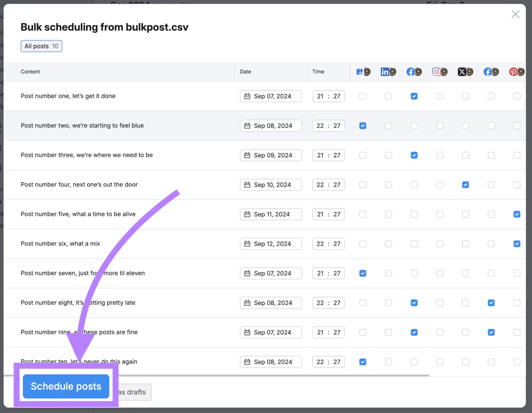Open calendar for post one Sep 07 date
The width and height of the screenshot is (532, 413).
(x=247, y=96)
